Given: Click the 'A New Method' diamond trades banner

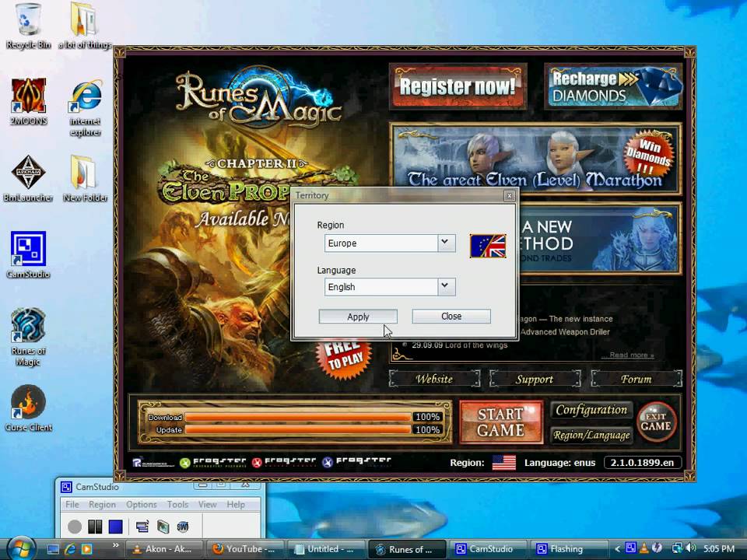Looking at the screenshot, I should pos(600,239).
